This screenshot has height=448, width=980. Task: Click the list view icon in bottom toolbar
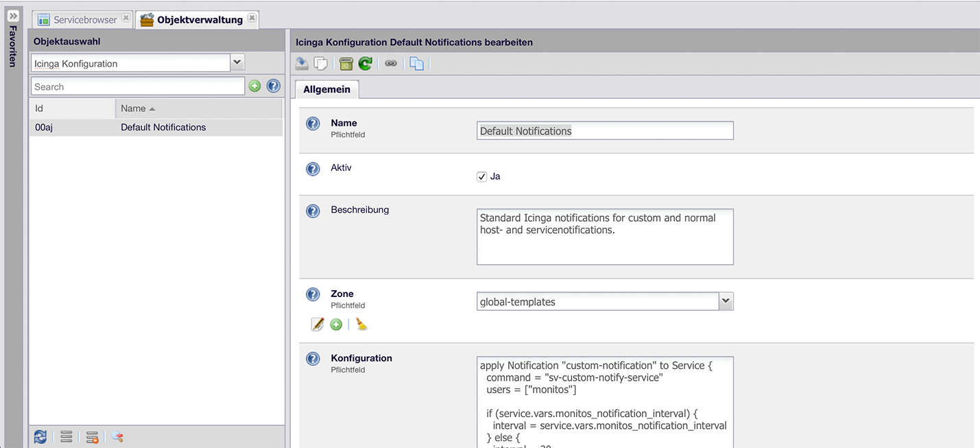tap(67, 437)
